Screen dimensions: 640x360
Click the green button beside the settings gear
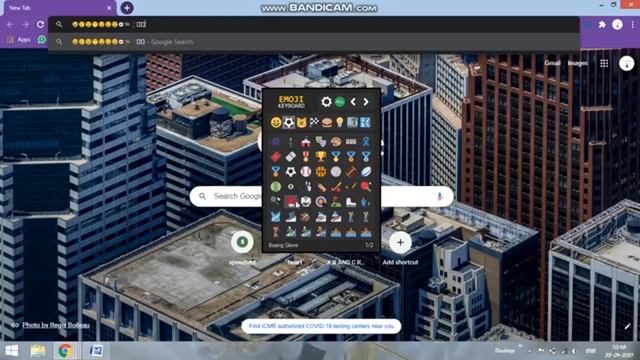coord(340,102)
